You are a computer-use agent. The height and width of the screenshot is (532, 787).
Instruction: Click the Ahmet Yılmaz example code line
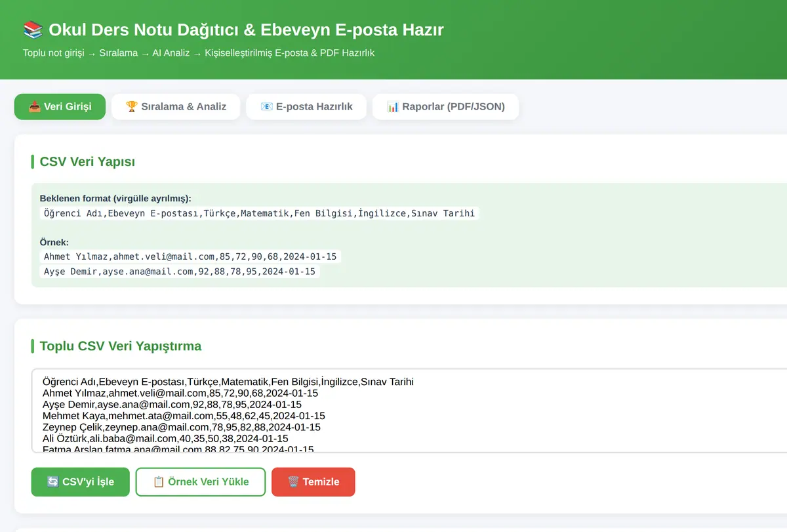click(190, 256)
